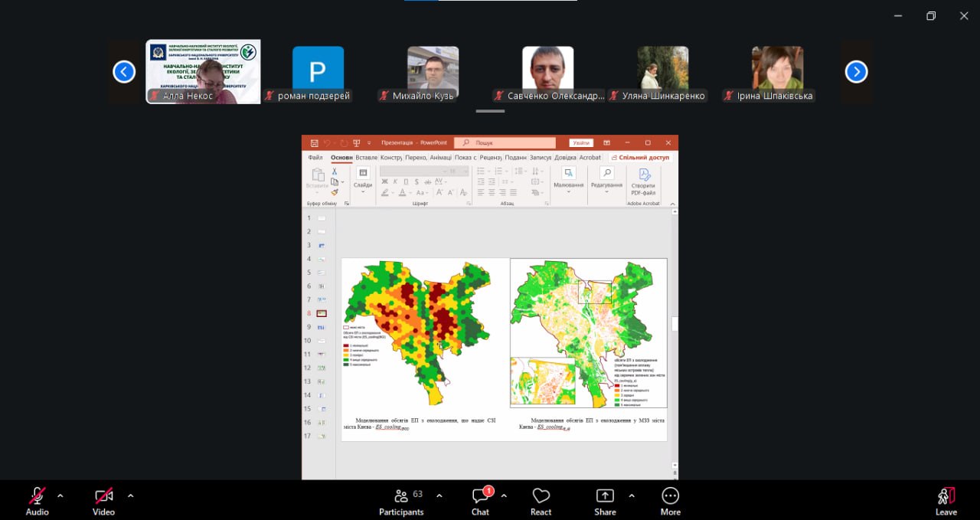Open the Конструктор ribbon tab
The image size is (980, 520).
pos(390,158)
